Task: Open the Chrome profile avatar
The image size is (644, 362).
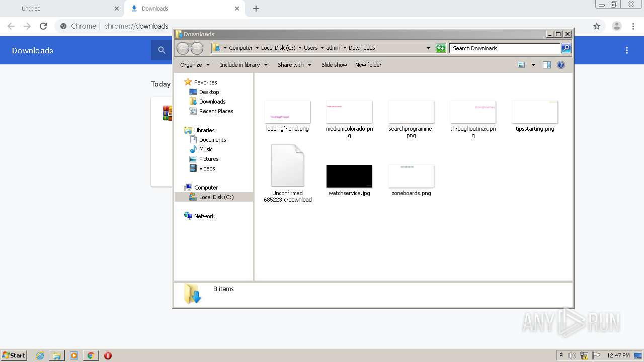Action: [617, 26]
